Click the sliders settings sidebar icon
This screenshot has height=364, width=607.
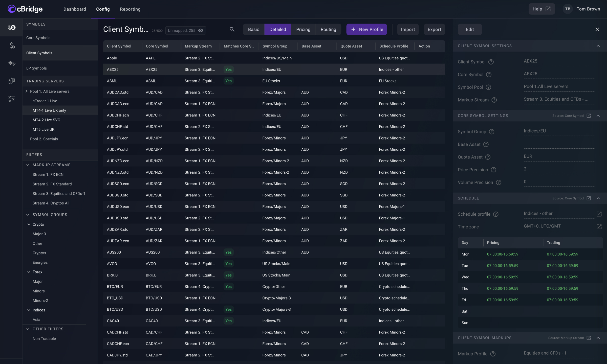click(12, 99)
